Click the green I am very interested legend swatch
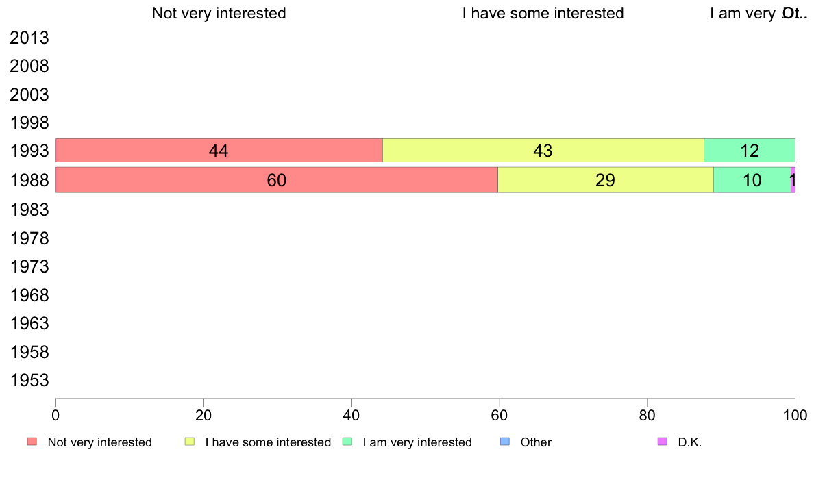Image resolution: width=814 pixels, height=504 pixels. (x=347, y=442)
